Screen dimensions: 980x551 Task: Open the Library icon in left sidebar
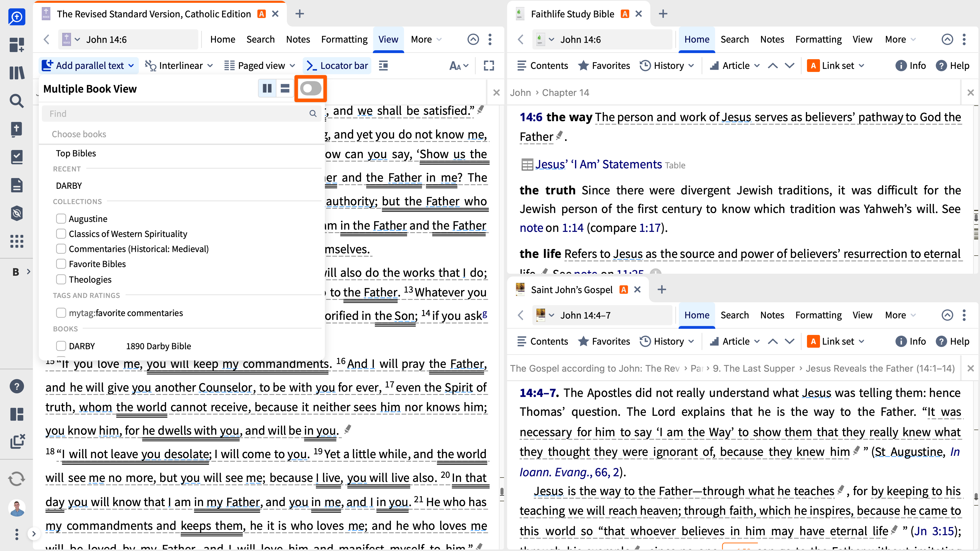tap(16, 73)
